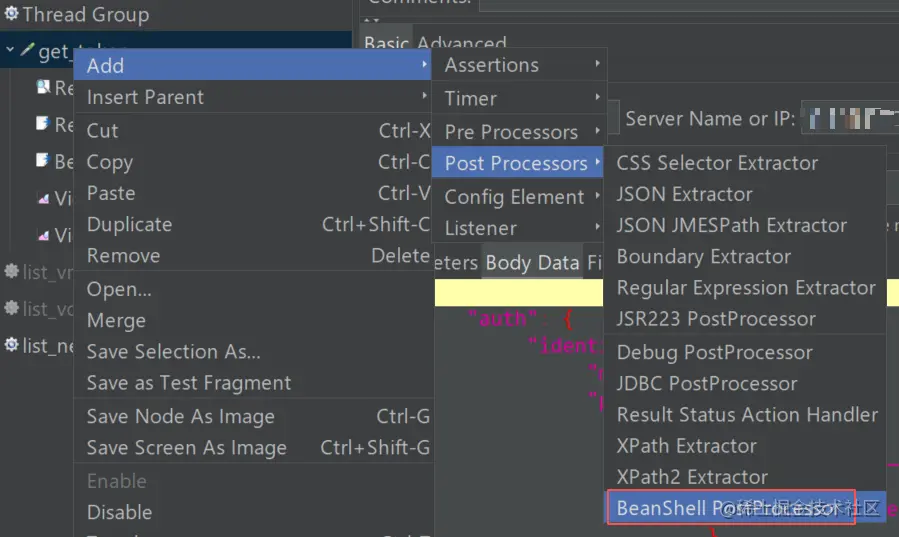Choose Duplicate from the context menu

click(x=252, y=224)
